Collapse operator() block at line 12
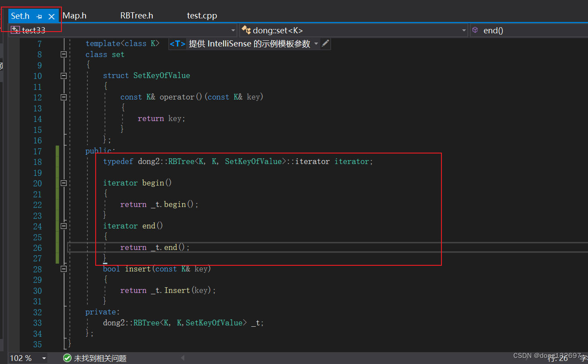The image size is (588, 364). click(64, 97)
